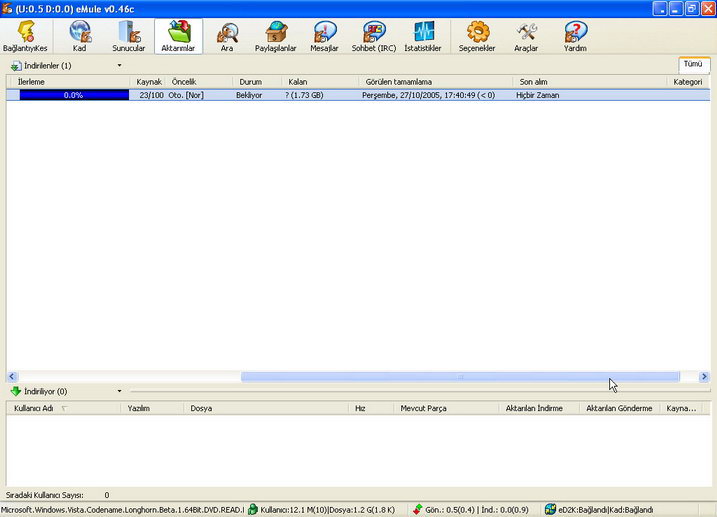Open the İstatistikler statistics page
This screenshot has width=717, height=517.
click(424, 32)
